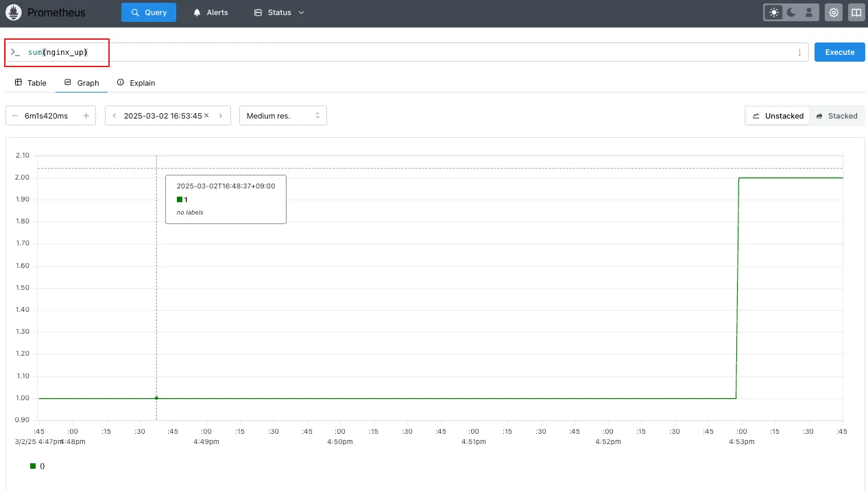
Task: Open the Alerts page
Action: coord(210,12)
